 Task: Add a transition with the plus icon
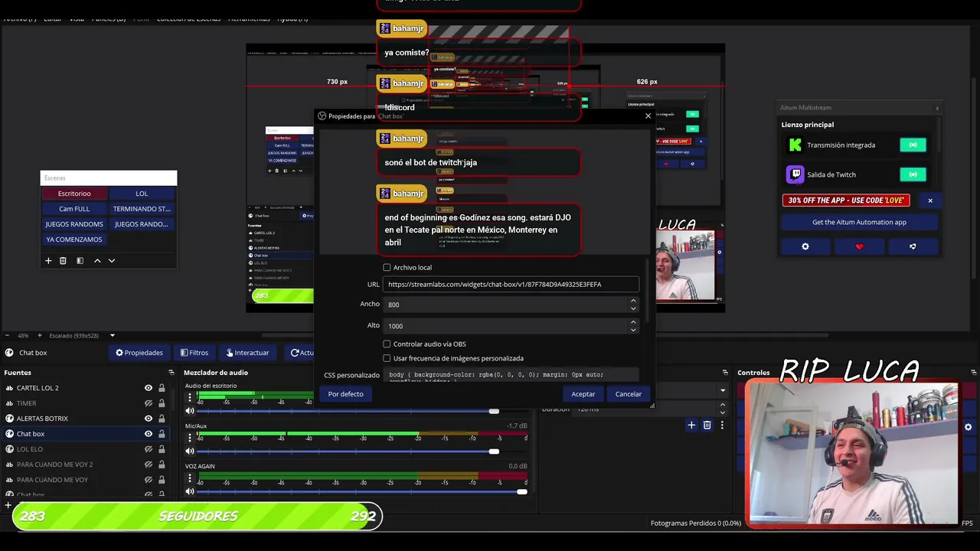tap(691, 425)
